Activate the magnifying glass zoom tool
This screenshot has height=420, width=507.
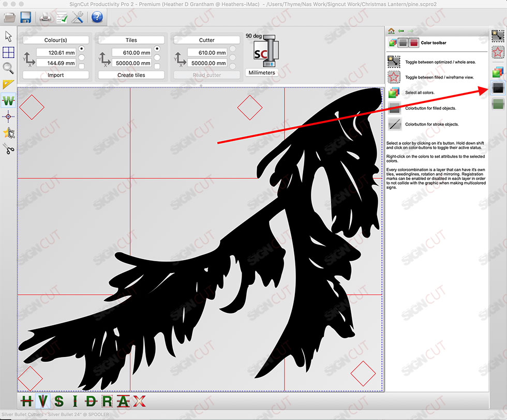[x=8, y=68]
